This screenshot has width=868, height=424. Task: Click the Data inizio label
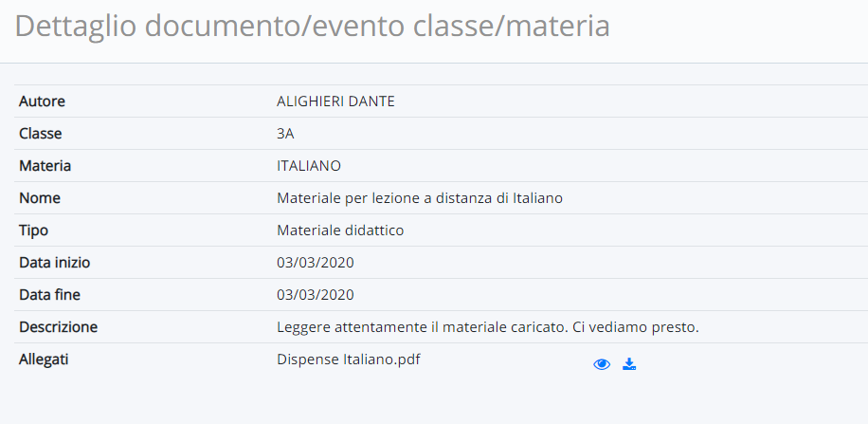click(x=54, y=262)
